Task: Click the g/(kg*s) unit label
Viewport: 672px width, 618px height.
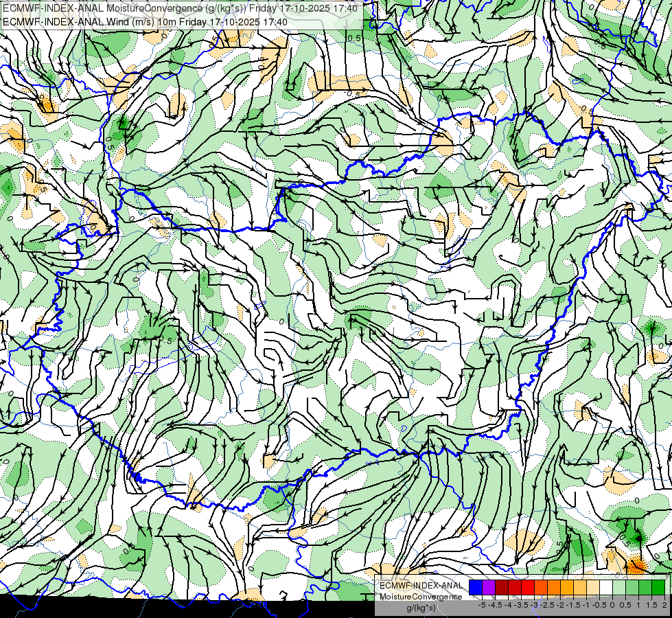Action: click(421, 607)
